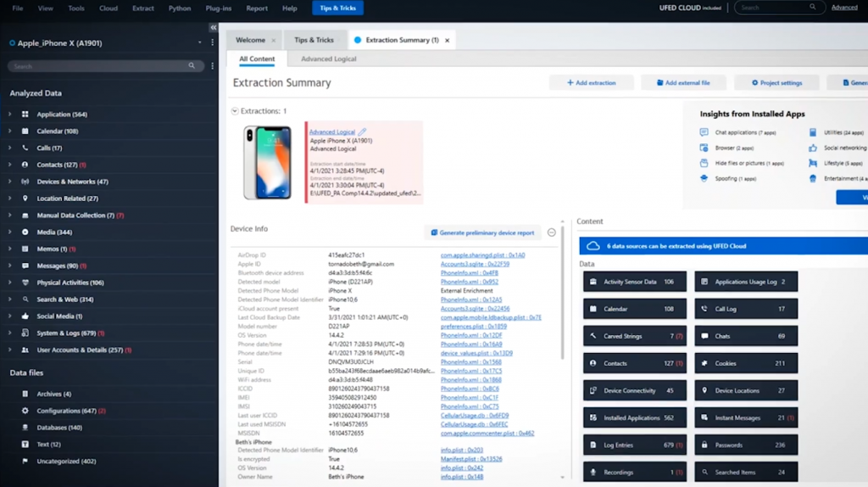Click the top bar Search input field
This screenshot has height=487, width=868.
(780, 7)
